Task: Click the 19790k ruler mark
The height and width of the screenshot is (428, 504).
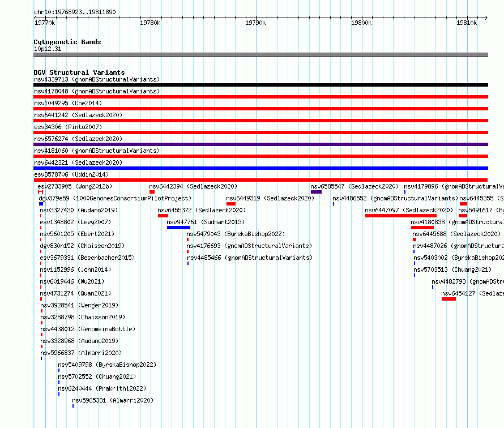Action: pyautogui.click(x=255, y=23)
